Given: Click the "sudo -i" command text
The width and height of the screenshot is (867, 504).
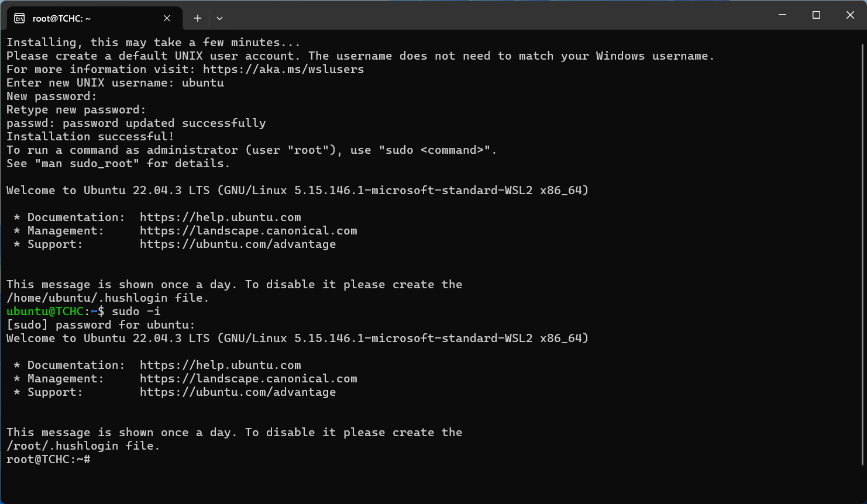Looking at the screenshot, I should coord(136,312).
